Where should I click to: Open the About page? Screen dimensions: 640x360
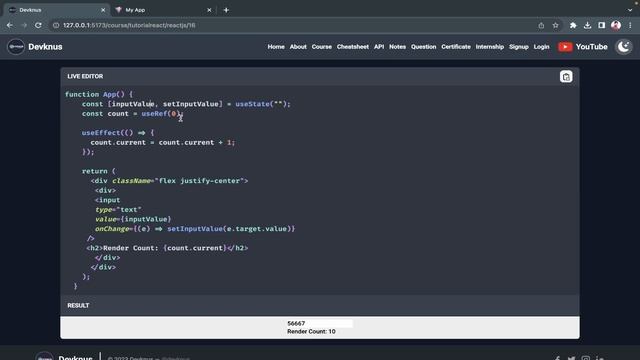click(298, 47)
